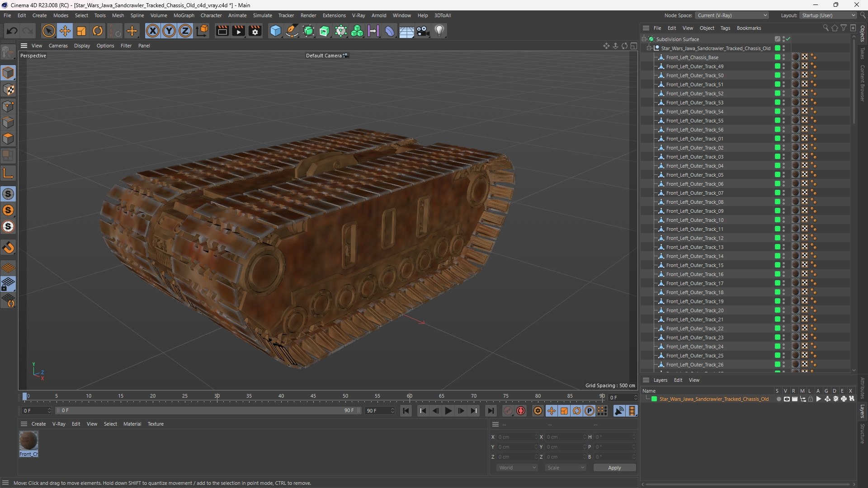
Task: Collapse the Subdivision Surface tree node
Action: click(644, 39)
